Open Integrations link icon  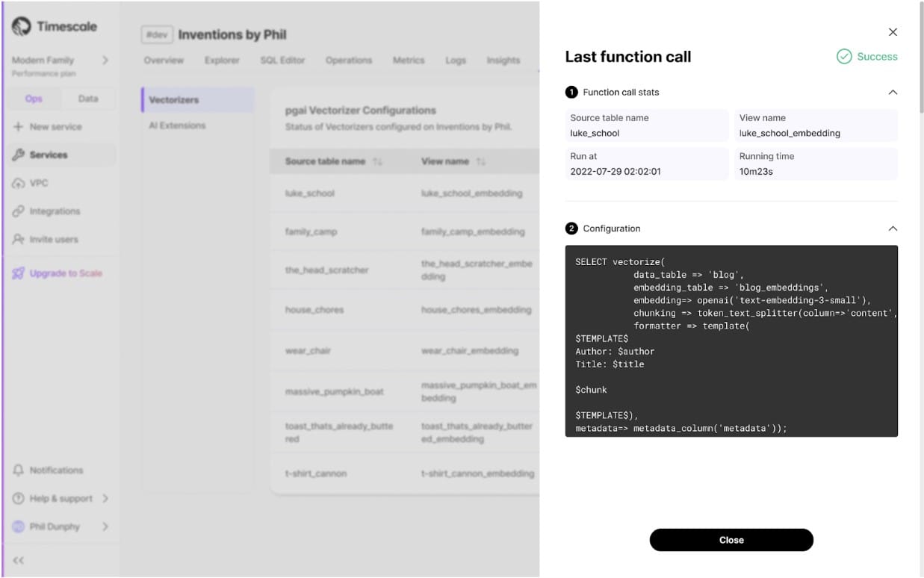pos(19,211)
